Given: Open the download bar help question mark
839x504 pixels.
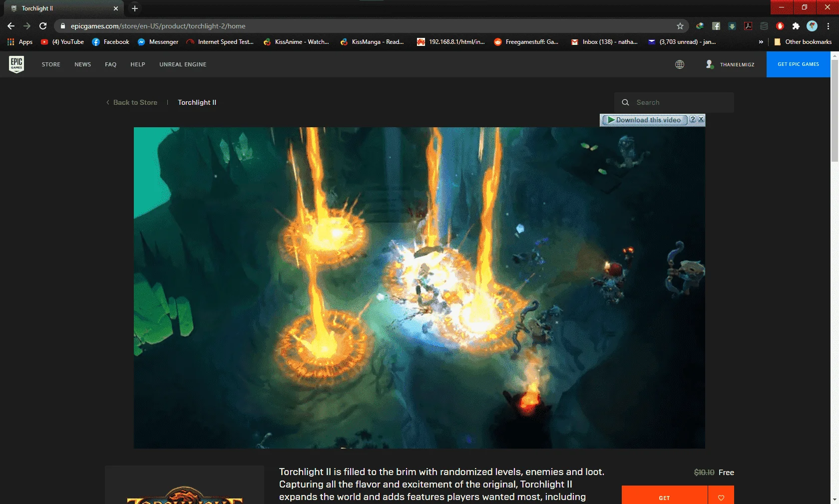Looking at the screenshot, I should (x=693, y=120).
